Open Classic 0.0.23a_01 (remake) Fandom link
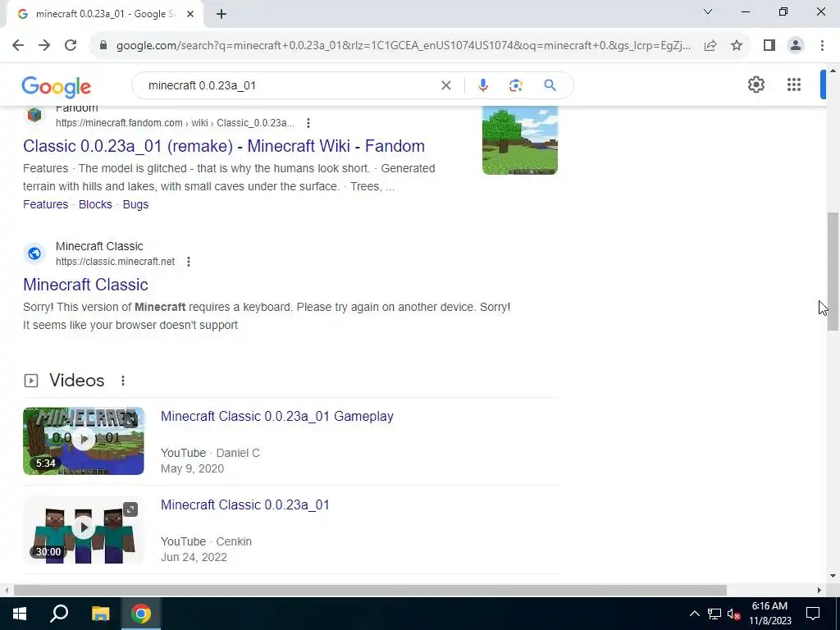 [224, 146]
